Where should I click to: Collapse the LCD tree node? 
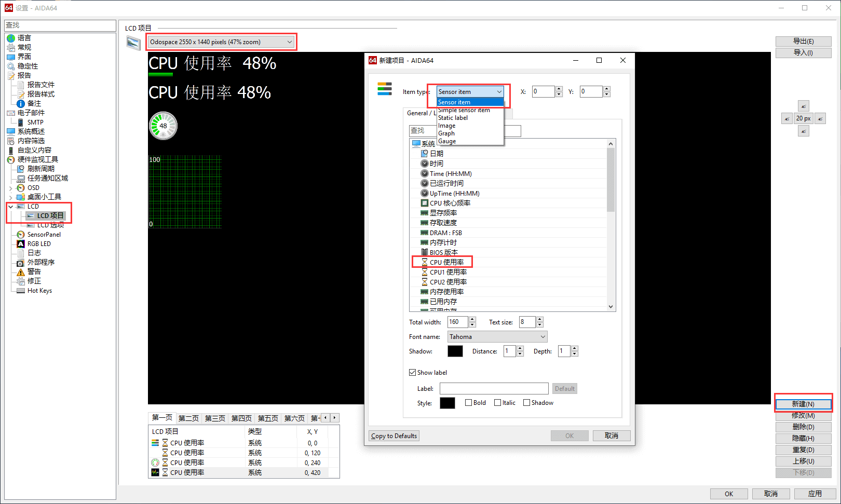click(x=10, y=207)
